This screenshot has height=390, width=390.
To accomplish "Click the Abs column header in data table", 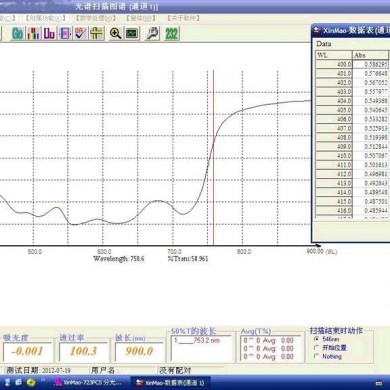I will tap(371, 55).
